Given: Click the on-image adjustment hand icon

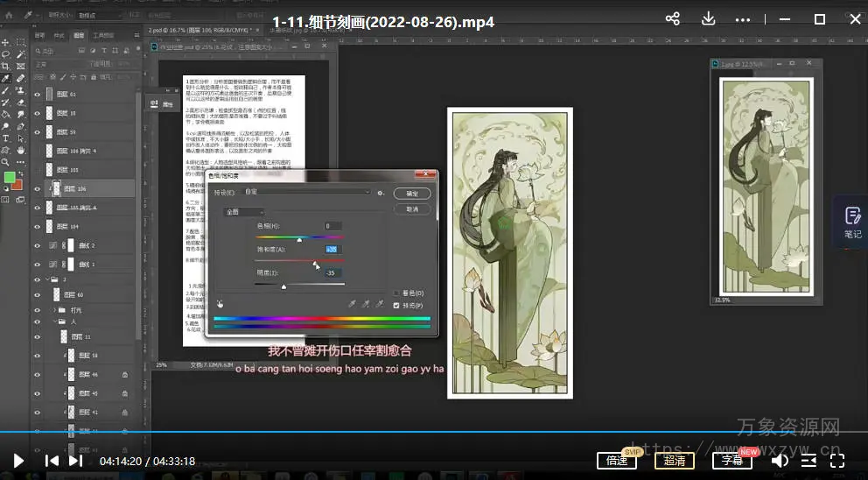Looking at the screenshot, I should tap(220, 304).
